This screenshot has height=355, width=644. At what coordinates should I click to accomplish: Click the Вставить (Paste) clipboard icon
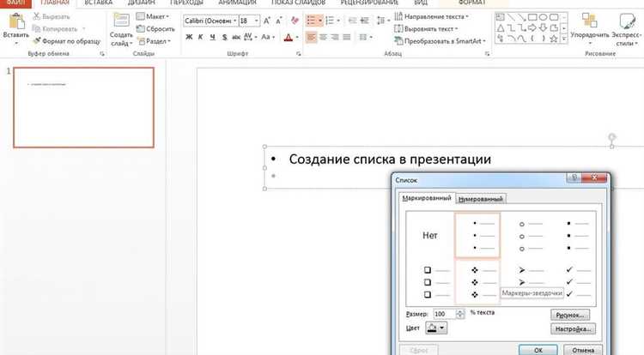[16, 21]
